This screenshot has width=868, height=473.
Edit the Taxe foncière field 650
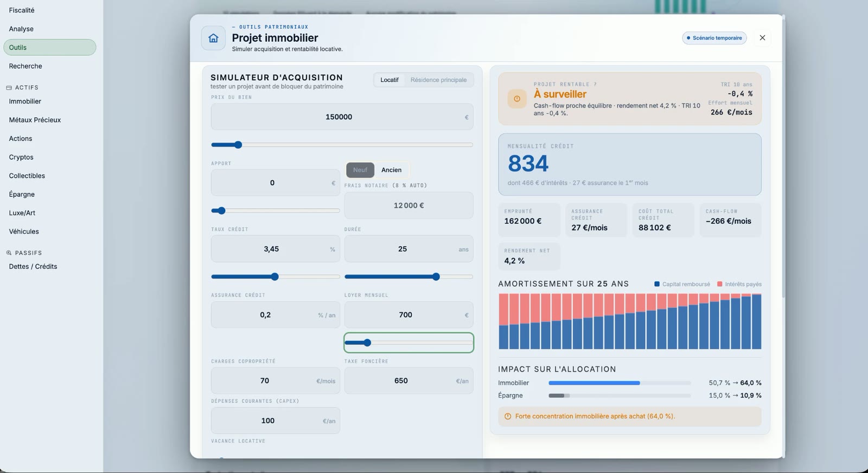point(409,381)
